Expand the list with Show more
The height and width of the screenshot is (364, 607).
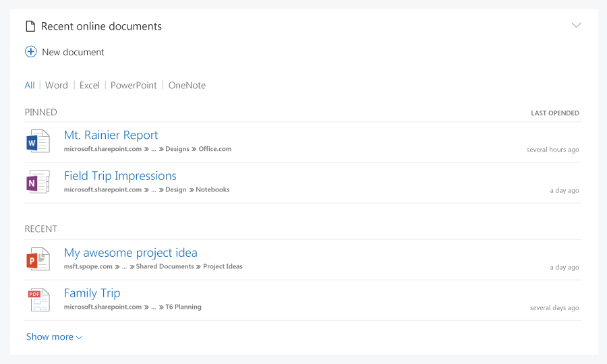54,337
